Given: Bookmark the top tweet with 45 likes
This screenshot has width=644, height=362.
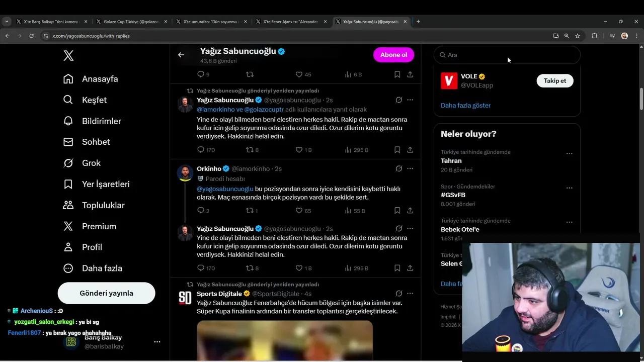Looking at the screenshot, I should click(x=397, y=74).
